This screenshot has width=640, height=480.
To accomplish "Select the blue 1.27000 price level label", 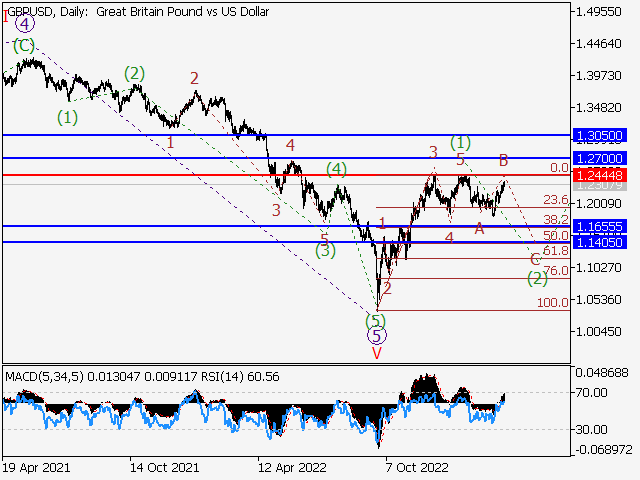I will click(599, 158).
